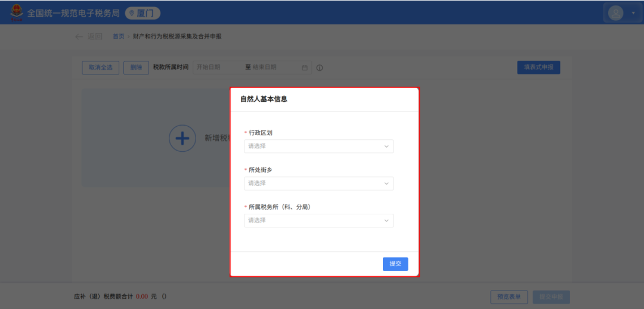This screenshot has height=309, width=644.
Task: Click the 自然人基本信息 dialog title
Action: click(264, 99)
